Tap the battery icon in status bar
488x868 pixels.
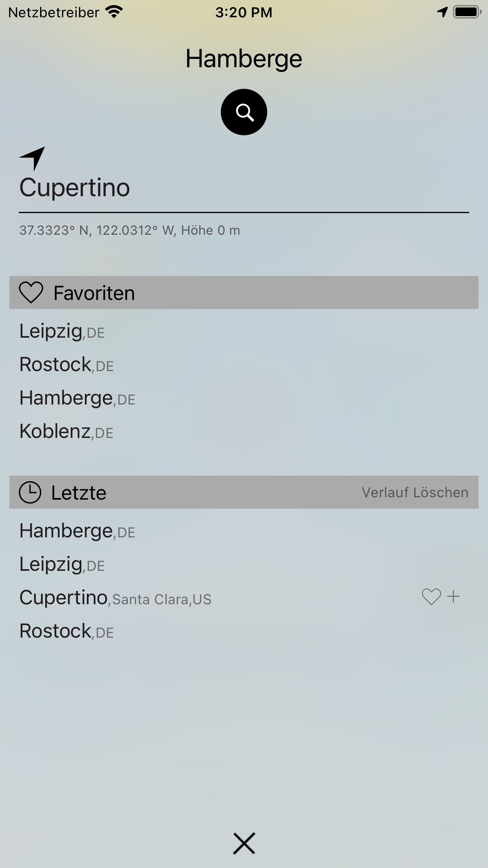point(467,12)
